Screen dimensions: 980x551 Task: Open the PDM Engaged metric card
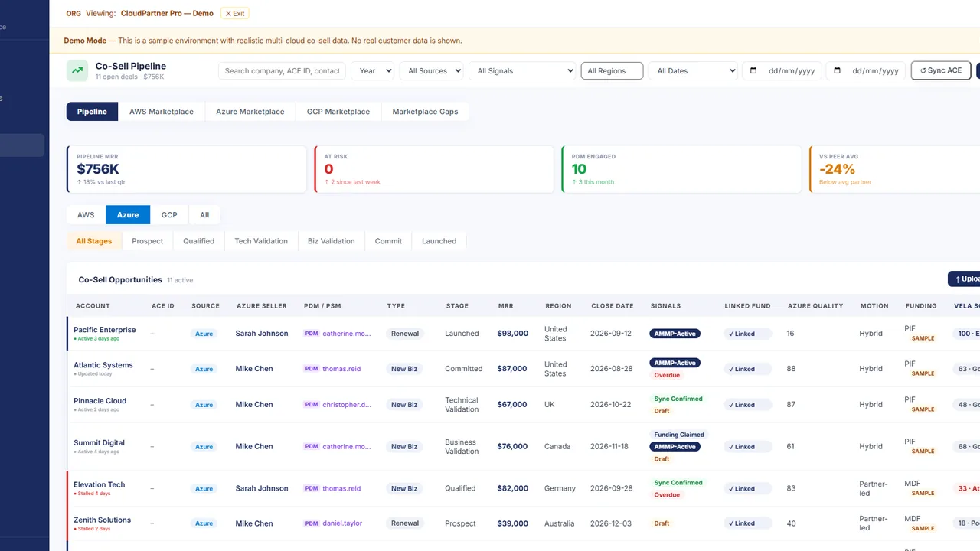[681, 169]
